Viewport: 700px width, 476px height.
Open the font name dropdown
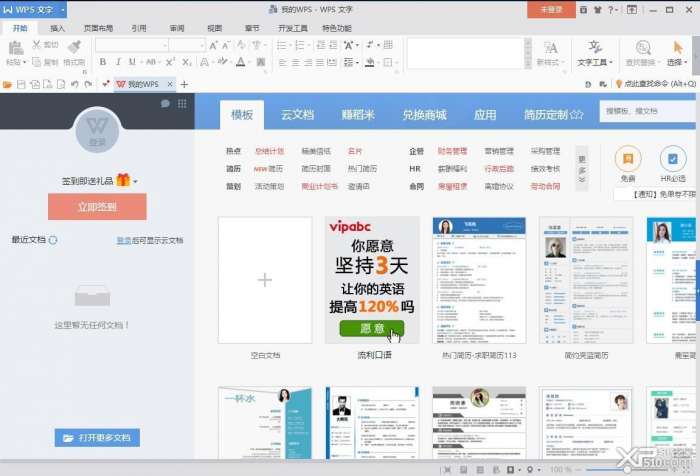(x=165, y=46)
